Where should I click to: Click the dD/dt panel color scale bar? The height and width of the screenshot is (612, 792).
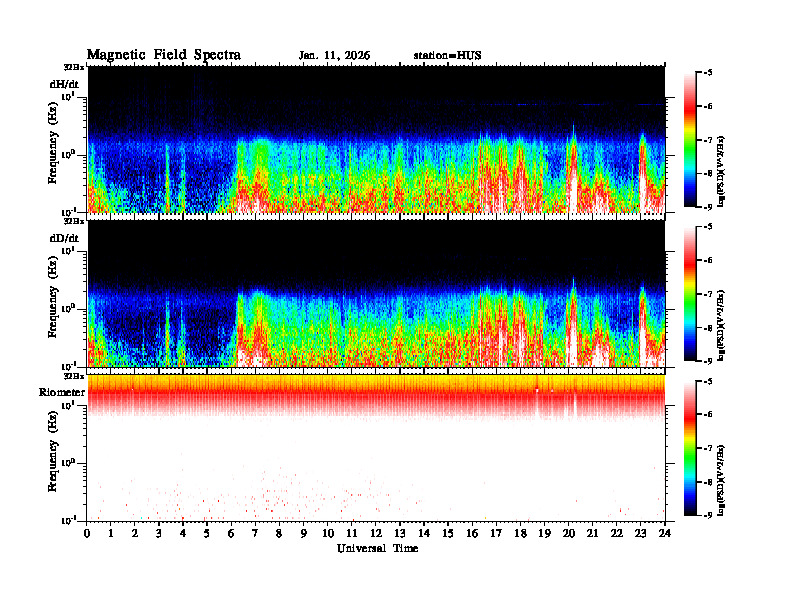tap(690, 294)
